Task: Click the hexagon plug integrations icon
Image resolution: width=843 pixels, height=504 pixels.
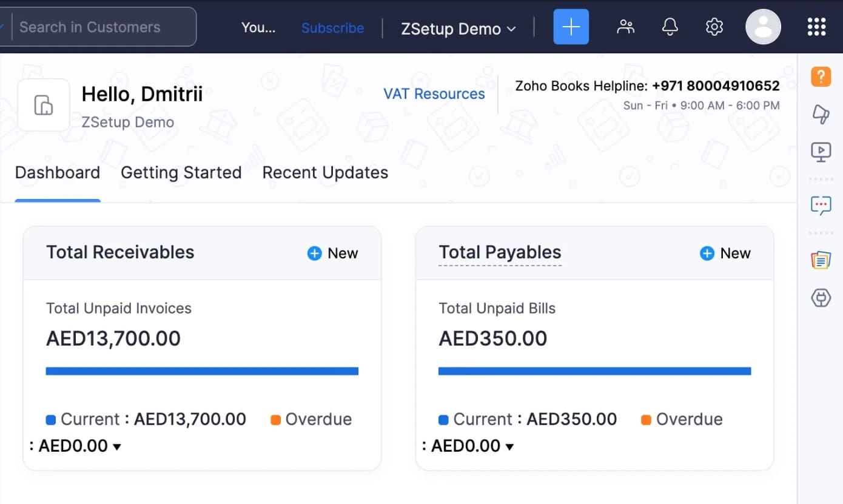Action: click(x=821, y=297)
